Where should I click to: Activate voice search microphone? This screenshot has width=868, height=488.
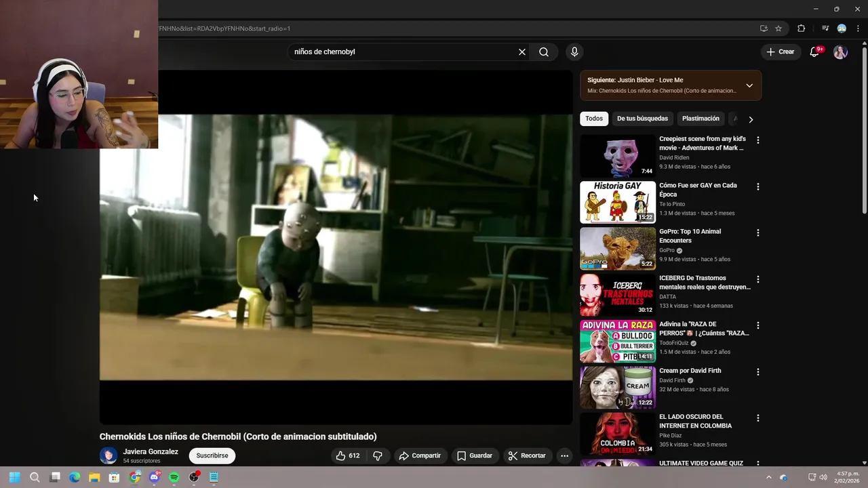[x=574, y=52]
